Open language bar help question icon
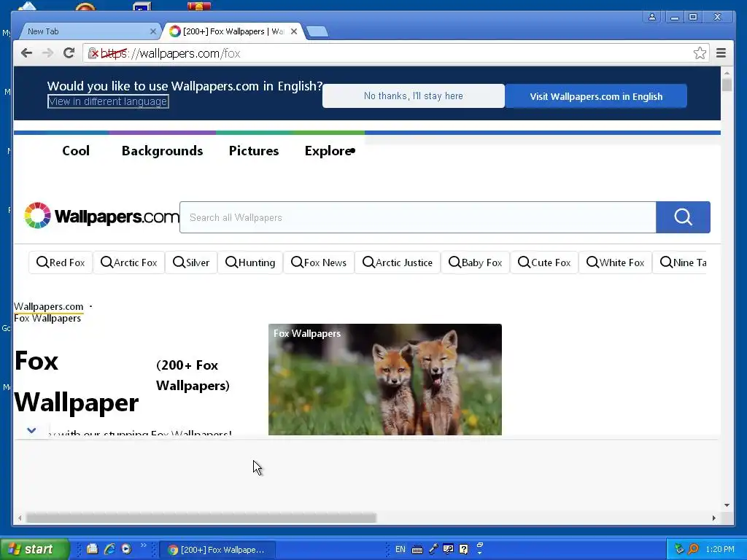Image resolution: width=747 pixels, height=560 pixels. [x=463, y=549]
